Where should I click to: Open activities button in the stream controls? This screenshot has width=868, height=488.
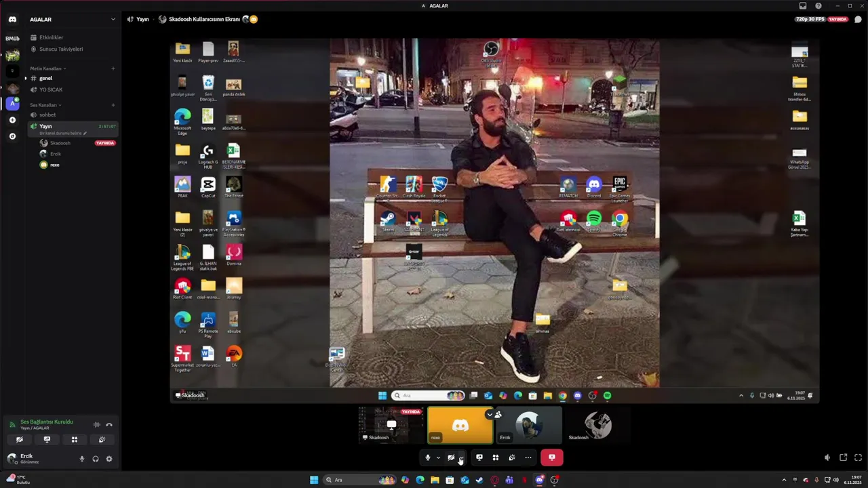[x=496, y=457]
